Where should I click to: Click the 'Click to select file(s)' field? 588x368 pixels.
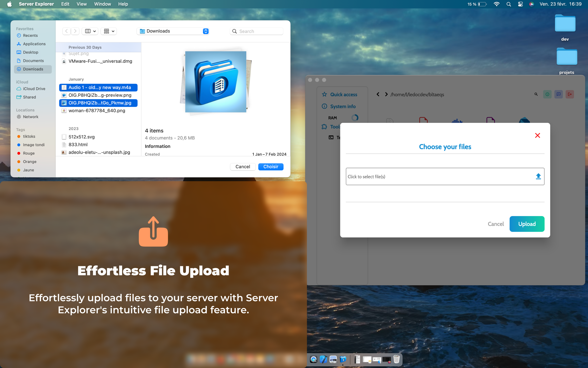445,176
